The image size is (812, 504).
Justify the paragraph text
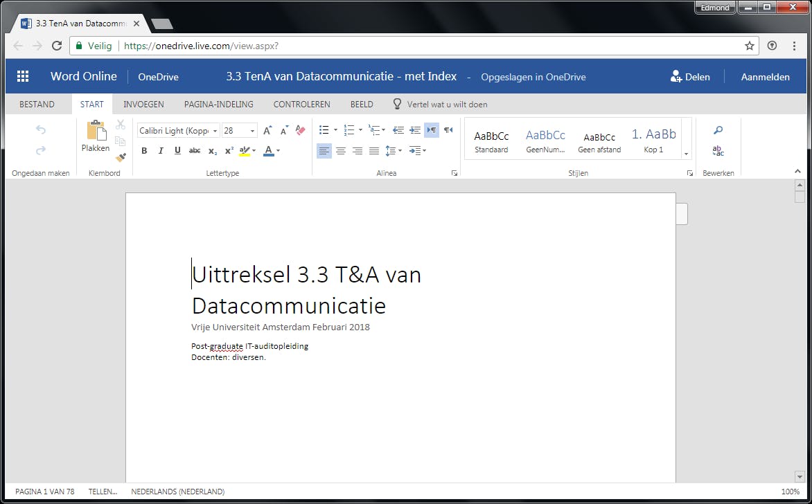(x=374, y=151)
